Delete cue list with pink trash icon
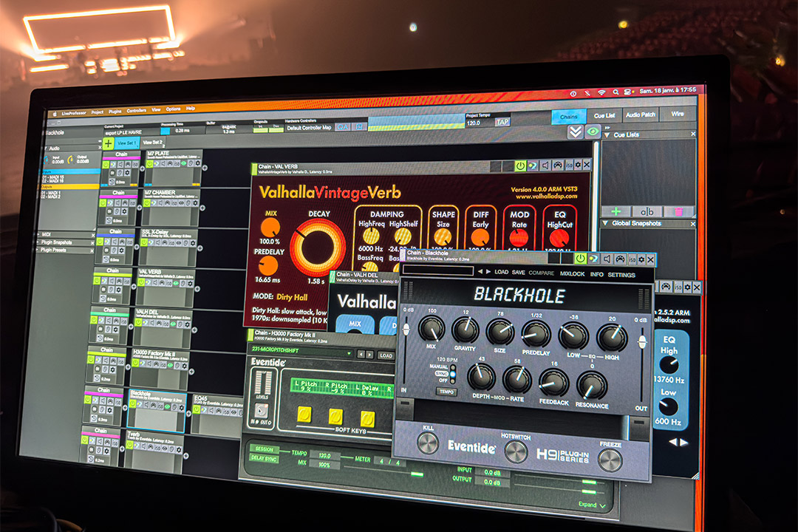 click(678, 211)
